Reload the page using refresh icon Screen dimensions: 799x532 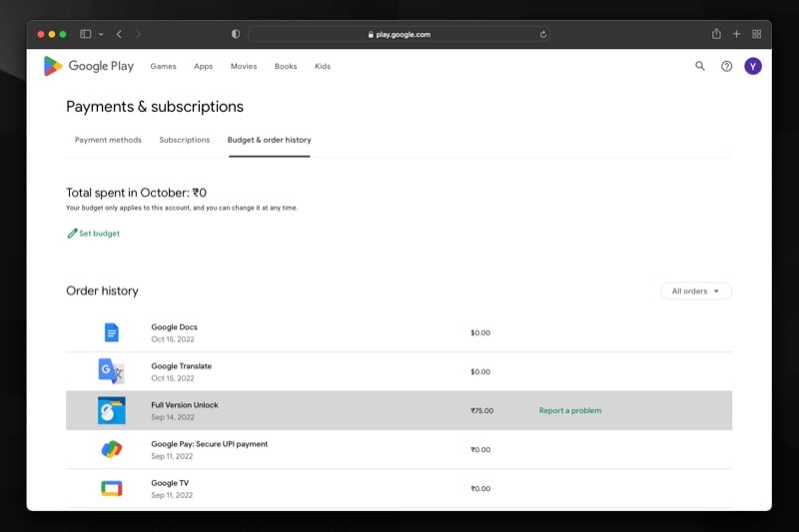coord(543,35)
